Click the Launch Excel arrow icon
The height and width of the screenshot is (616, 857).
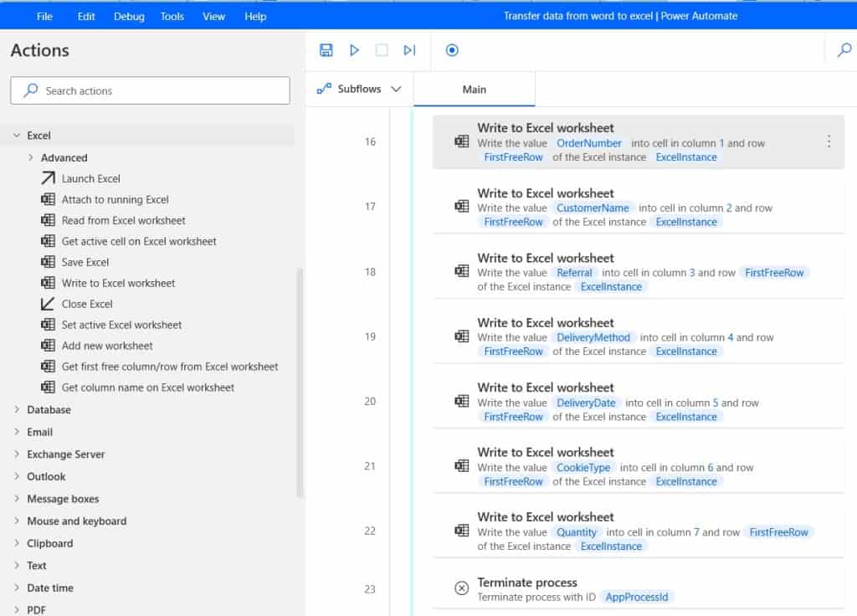(x=48, y=178)
